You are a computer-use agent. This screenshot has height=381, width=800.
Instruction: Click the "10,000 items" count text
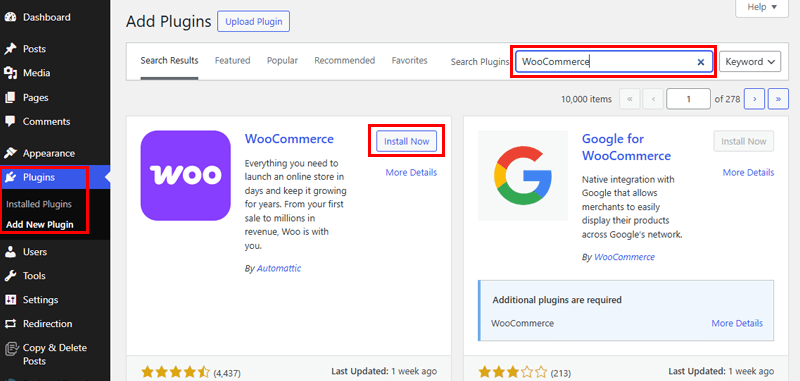586,99
